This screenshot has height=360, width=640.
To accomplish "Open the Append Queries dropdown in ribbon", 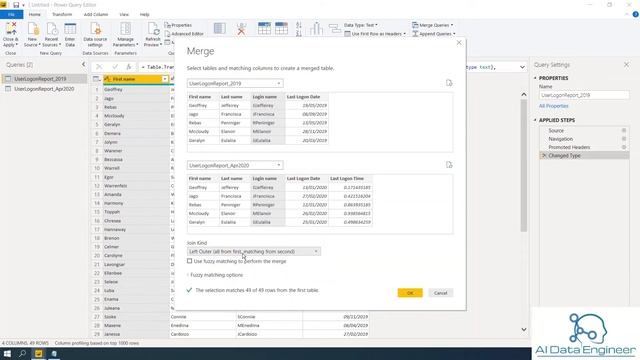I will click(433, 34).
